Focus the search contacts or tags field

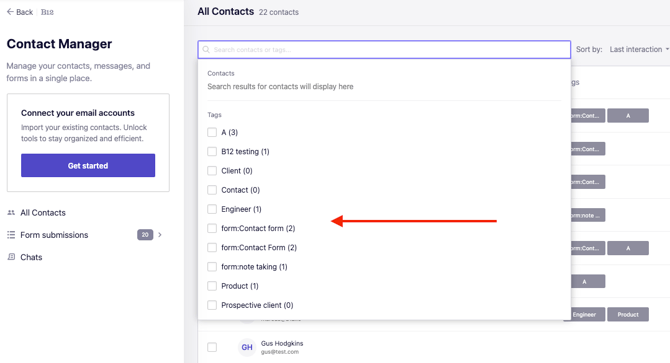[x=384, y=50]
